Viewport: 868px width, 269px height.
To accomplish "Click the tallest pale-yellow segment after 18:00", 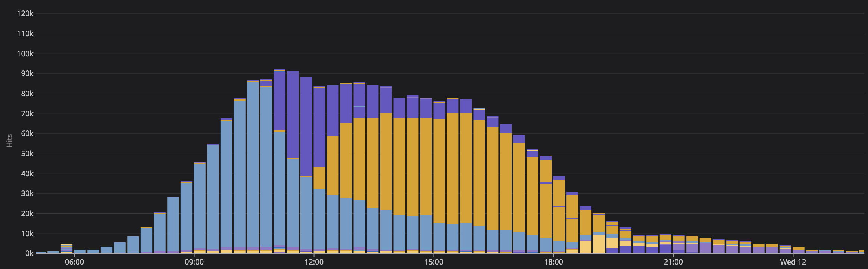I will (599, 244).
